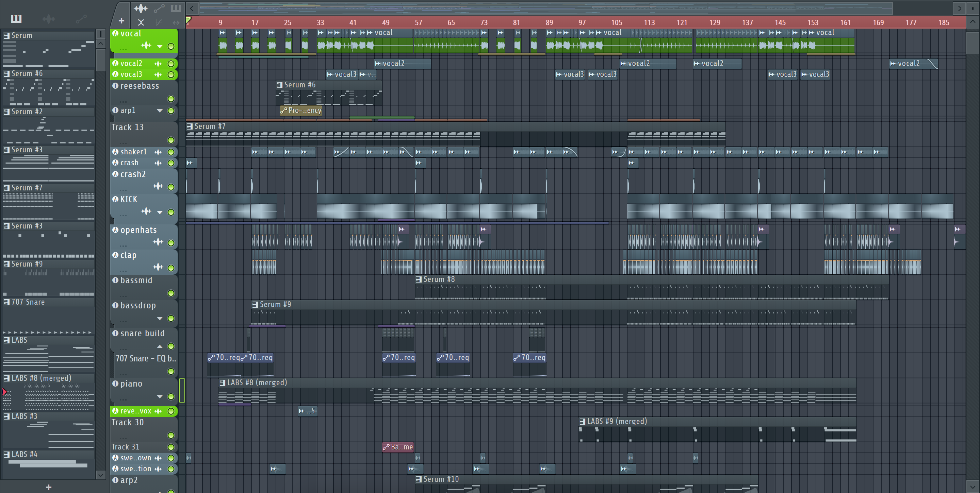Select the Ba..me automation clip
Viewport: 980px width, 493px height.
tap(398, 447)
